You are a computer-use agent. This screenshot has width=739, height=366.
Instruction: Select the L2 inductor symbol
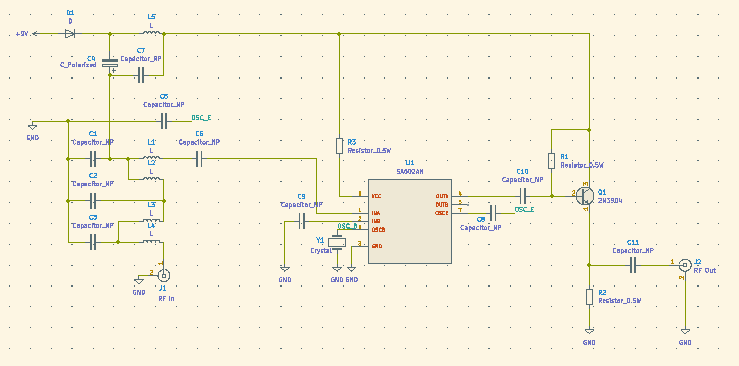152,179
